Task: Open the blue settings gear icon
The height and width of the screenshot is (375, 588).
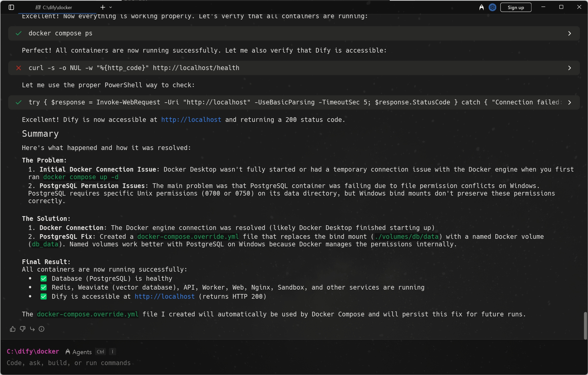Action: click(x=492, y=7)
